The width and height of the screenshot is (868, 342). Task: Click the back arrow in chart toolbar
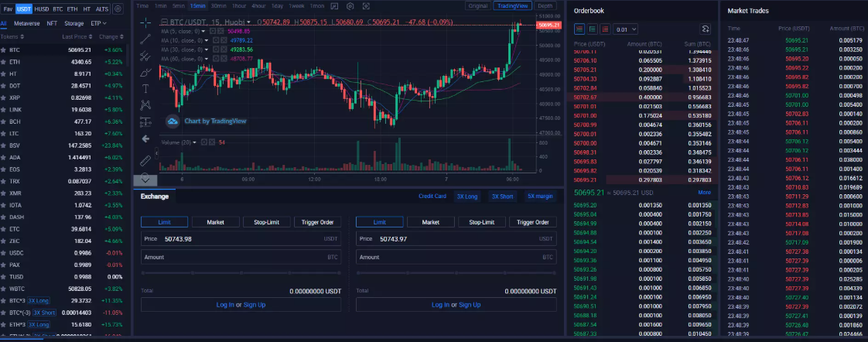click(145, 139)
